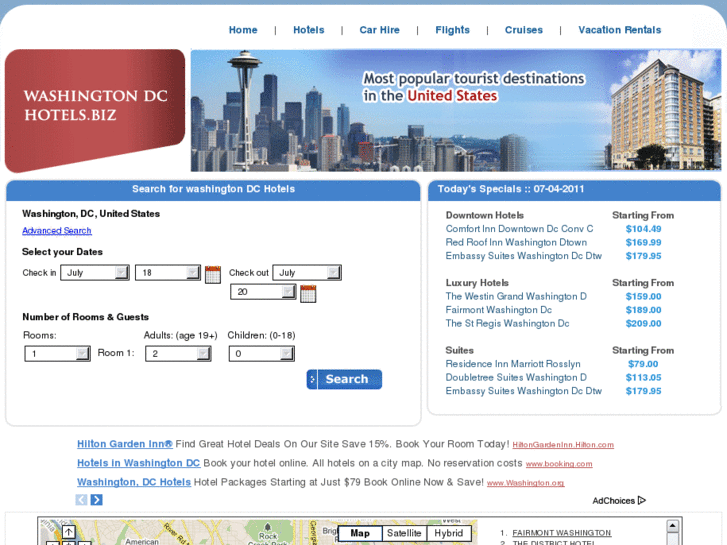Click the popular tourist destinations banner image

pyautogui.click(x=456, y=110)
